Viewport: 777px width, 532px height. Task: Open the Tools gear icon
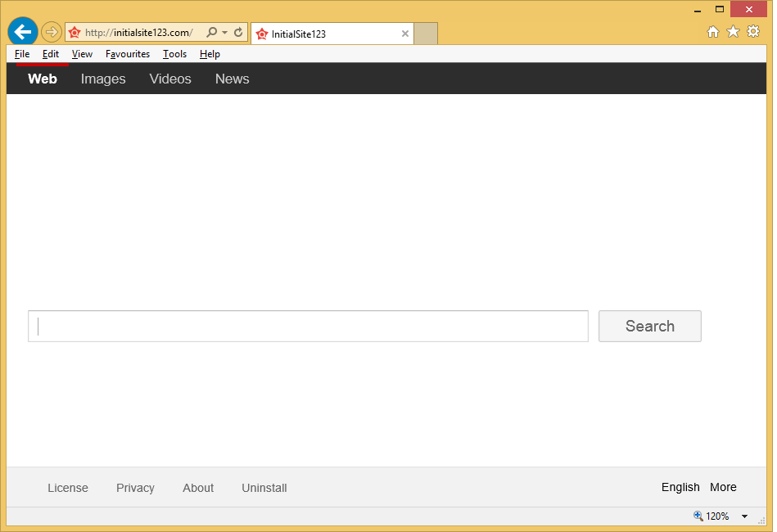click(753, 32)
